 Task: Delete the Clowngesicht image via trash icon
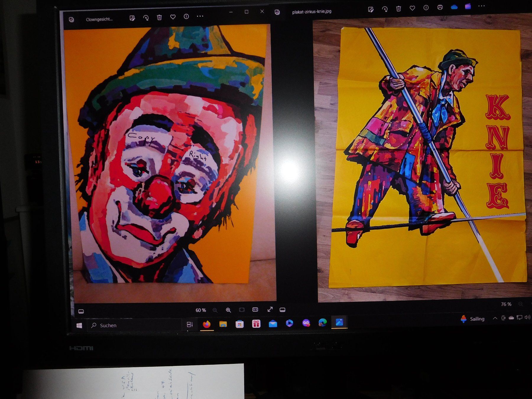159,17
